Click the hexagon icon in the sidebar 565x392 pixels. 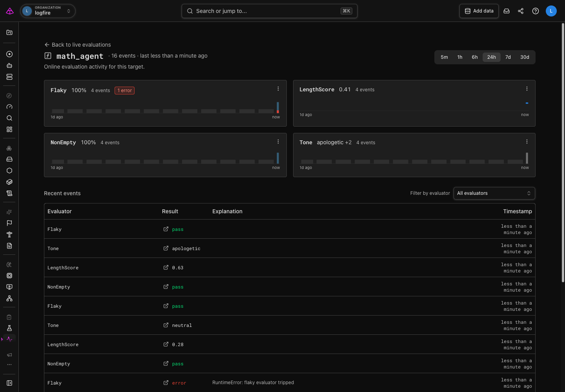pyautogui.click(x=9, y=171)
